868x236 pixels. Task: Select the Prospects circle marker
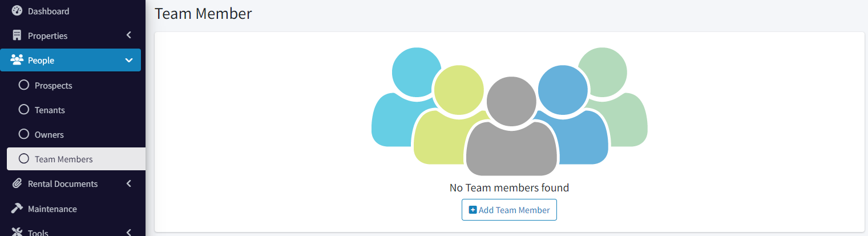[23, 85]
